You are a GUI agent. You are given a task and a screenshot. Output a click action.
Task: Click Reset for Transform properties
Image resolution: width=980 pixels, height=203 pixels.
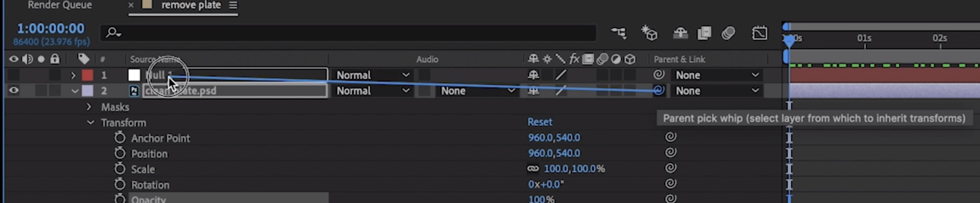(539, 122)
